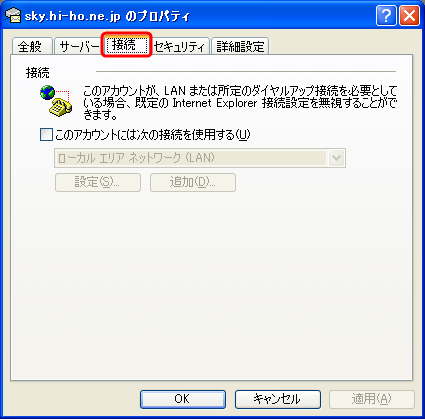This screenshot has height=419, width=425.
Task: Open the ローカル エリア ネットワーク (LAN) combo box
Action: pyautogui.click(x=200, y=158)
